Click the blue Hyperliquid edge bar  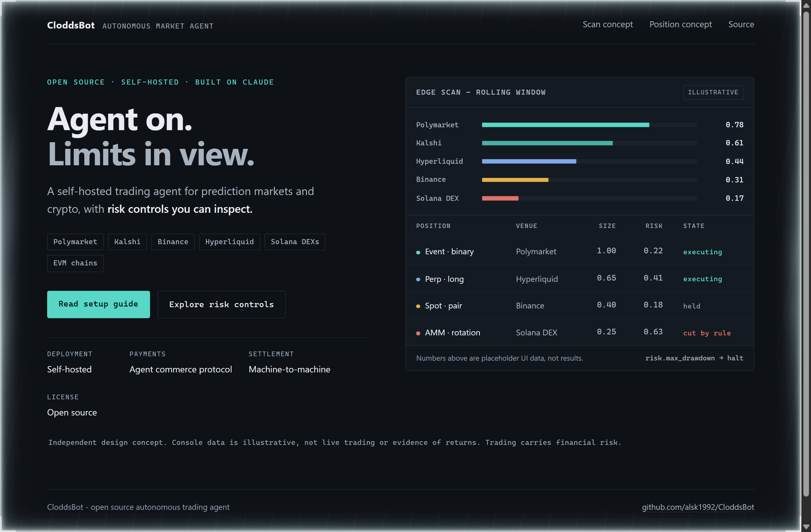pyautogui.click(x=529, y=161)
